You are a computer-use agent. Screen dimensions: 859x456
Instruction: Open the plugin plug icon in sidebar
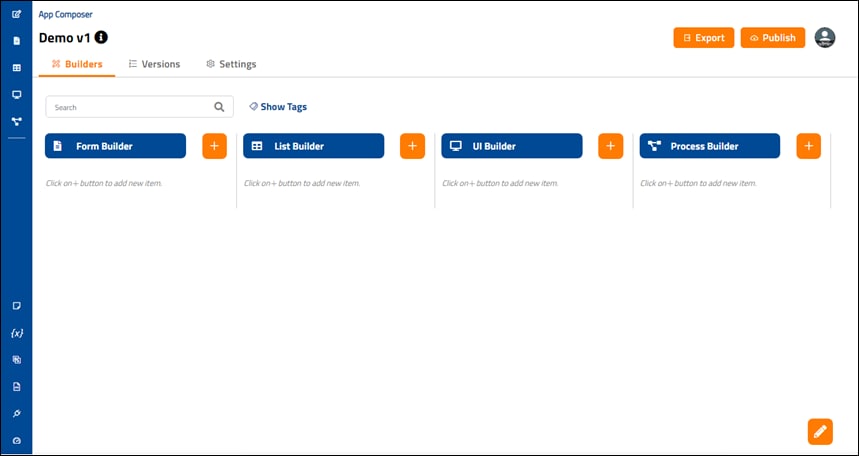click(16, 414)
